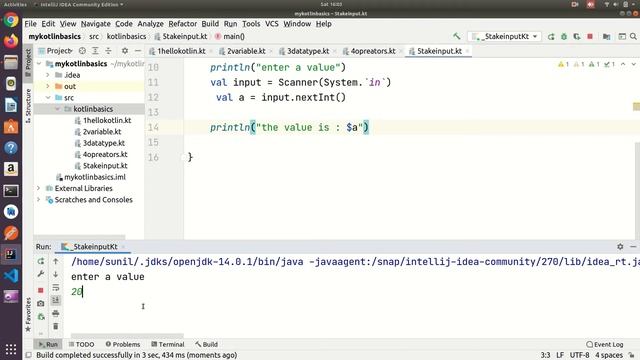Collapse the src folder

[48, 98]
